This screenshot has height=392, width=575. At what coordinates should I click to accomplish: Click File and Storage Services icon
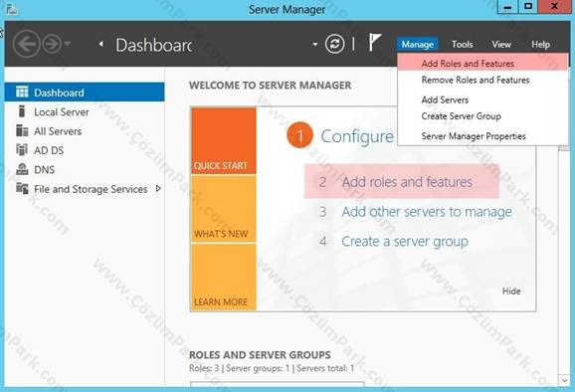click(x=22, y=188)
